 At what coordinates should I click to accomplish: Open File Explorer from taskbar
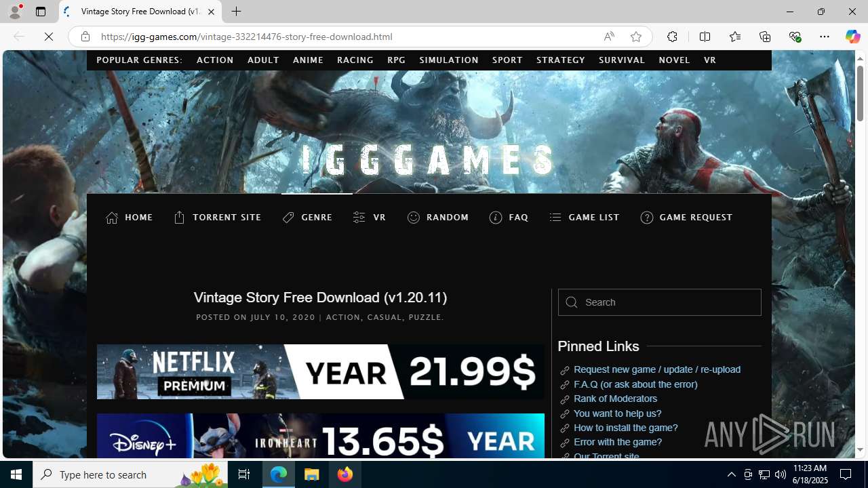pyautogui.click(x=312, y=474)
